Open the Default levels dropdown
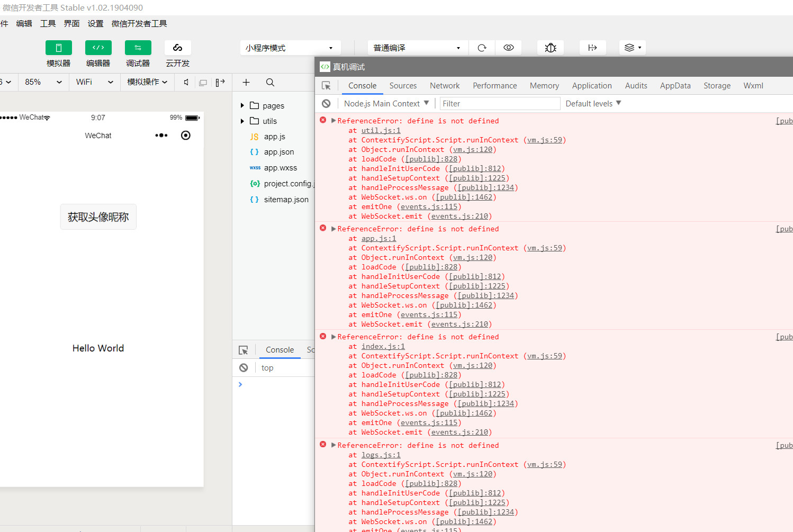This screenshot has height=532, width=793. (x=593, y=104)
